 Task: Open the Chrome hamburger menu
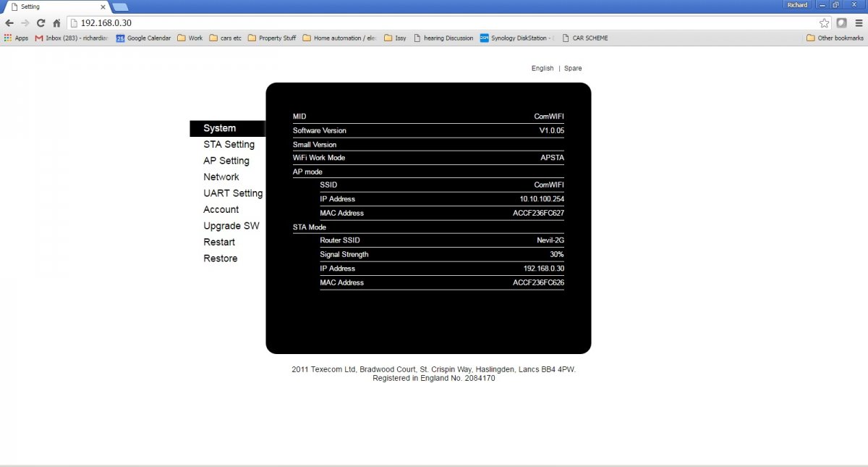[x=859, y=23]
